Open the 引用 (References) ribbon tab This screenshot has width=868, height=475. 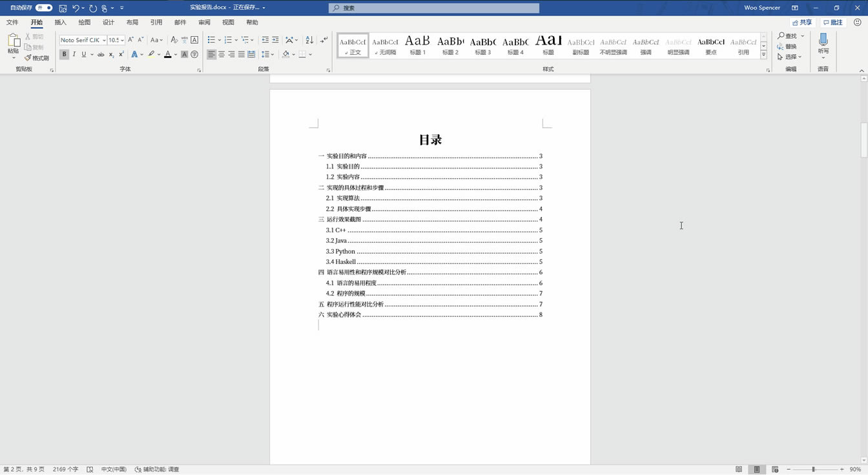[x=156, y=23]
